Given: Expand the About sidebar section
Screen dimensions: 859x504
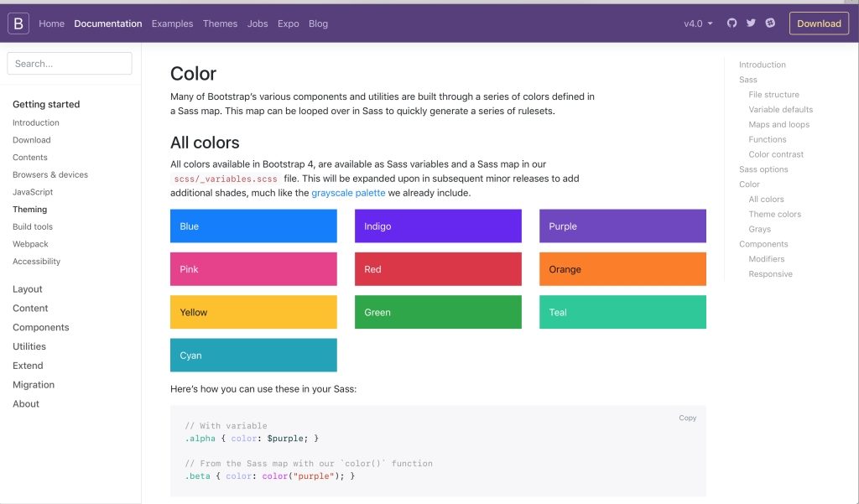Looking at the screenshot, I should pos(26,404).
